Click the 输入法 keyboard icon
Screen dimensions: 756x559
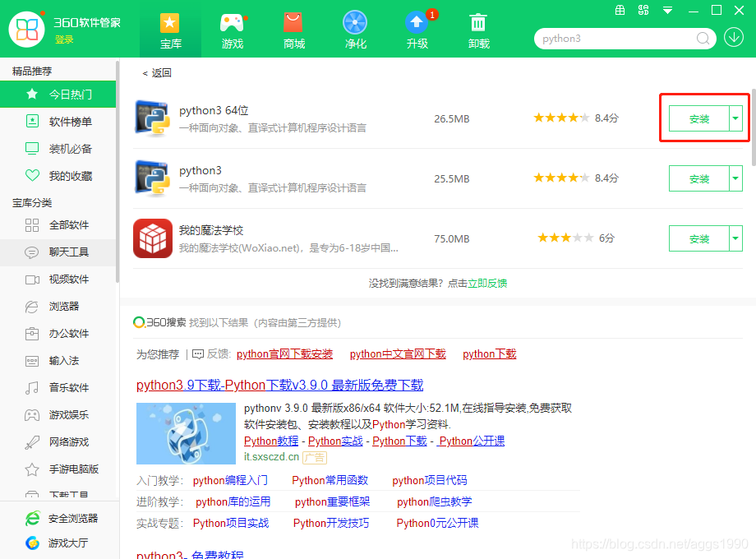(32, 361)
